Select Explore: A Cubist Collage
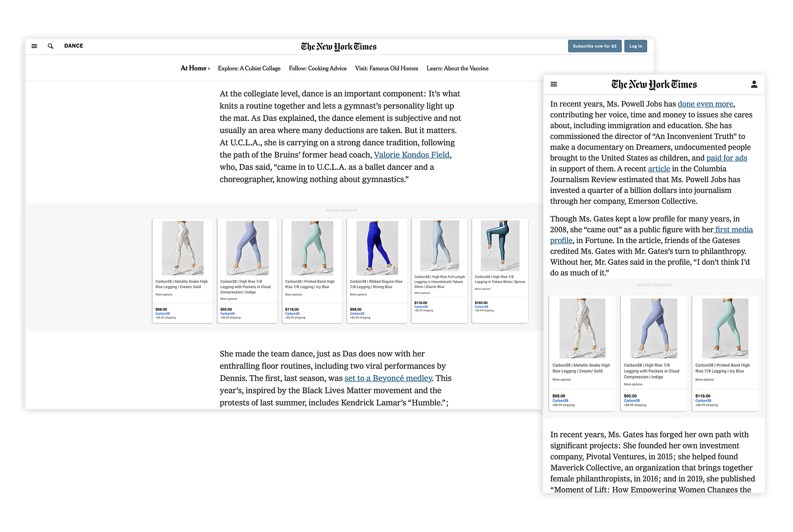Screen dimensions: 793x532 click(249, 69)
